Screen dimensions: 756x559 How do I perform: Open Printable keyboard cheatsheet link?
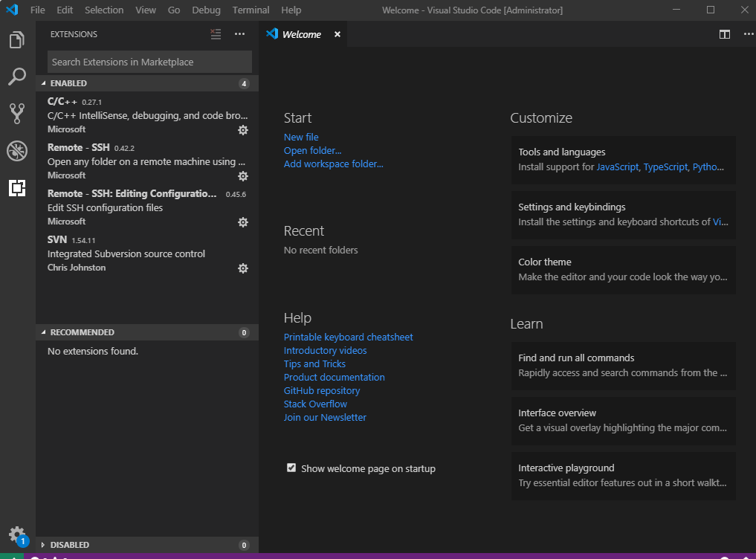tap(348, 337)
